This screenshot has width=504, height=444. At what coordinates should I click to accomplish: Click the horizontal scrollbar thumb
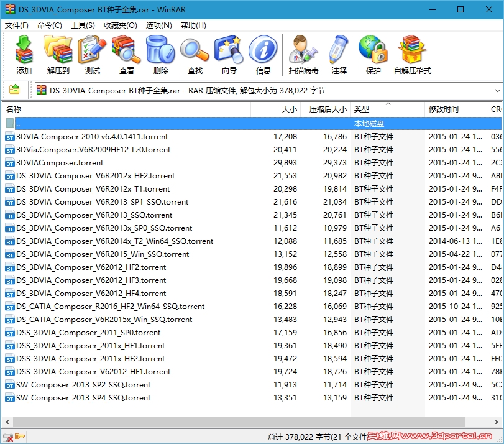point(239,422)
